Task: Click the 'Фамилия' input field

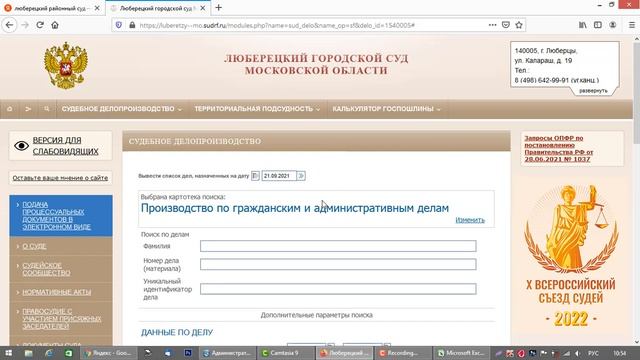Action: (x=338, y=246)
